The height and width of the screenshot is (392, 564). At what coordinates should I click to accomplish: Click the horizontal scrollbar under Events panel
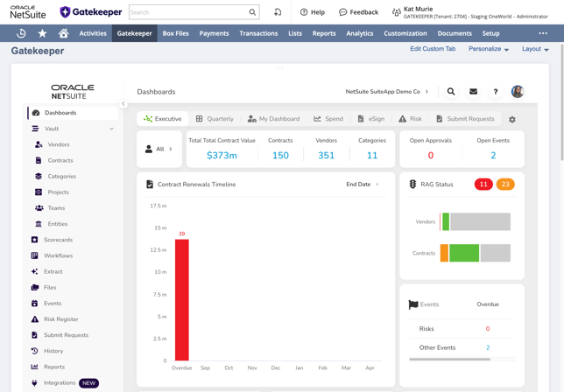point(449,359)
